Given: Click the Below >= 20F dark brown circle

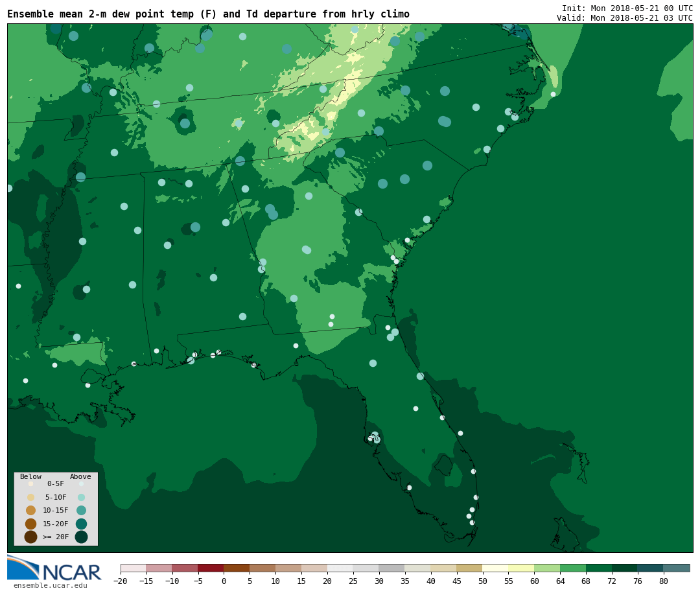Looking at the screenshot, I should coord(31,537).
